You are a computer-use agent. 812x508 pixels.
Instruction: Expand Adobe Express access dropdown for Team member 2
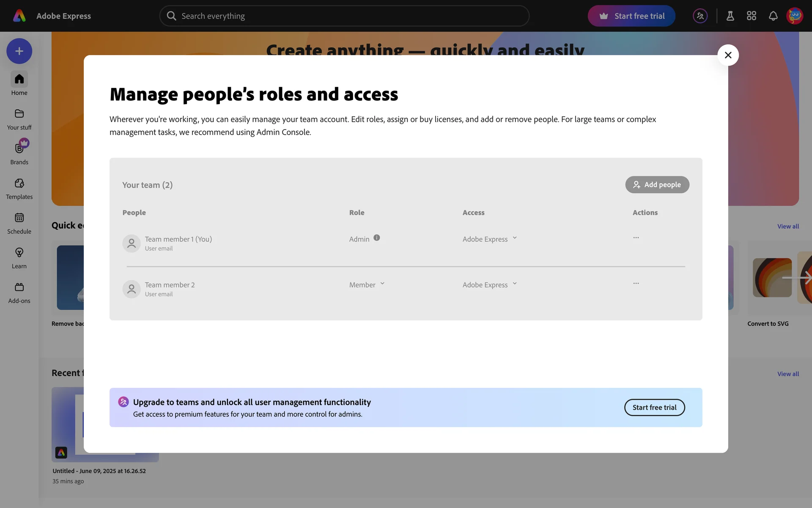[489, 284]
